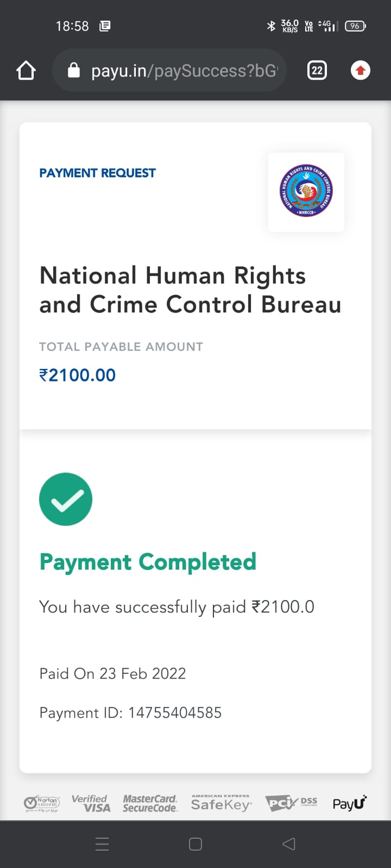Tap the ₹2100.00 total payable amount

(78, 375)
